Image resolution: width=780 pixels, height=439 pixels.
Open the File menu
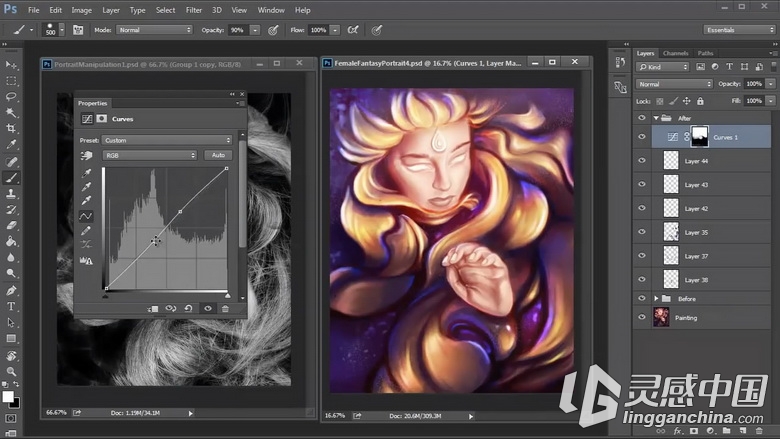(x=33, y=10)
